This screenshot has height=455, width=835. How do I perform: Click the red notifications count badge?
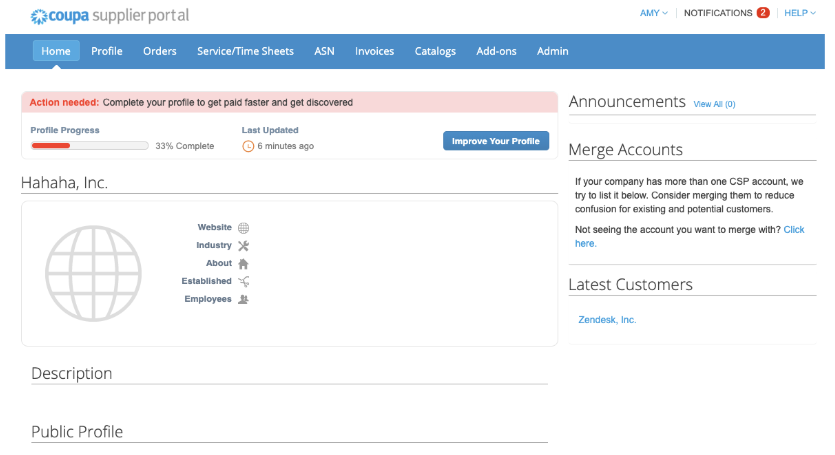763,13
